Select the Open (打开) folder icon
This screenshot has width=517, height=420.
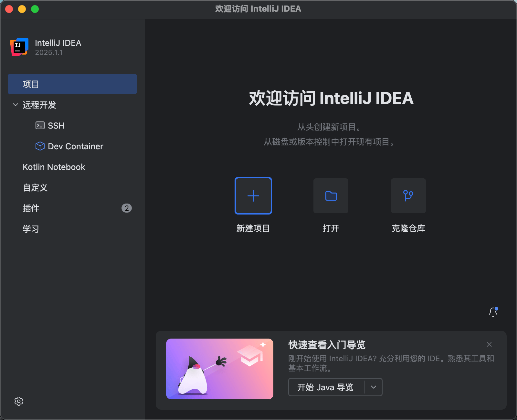(331, 196)
